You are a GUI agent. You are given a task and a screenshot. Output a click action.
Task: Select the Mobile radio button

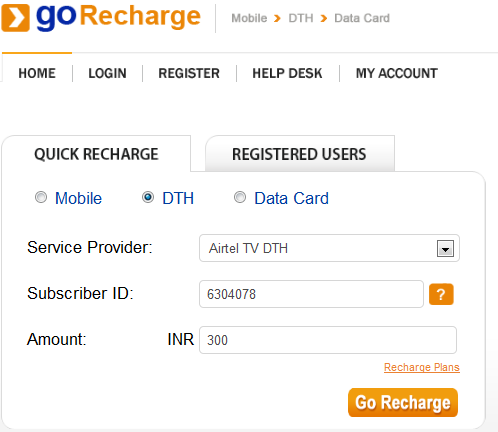(x=41, y=197)
